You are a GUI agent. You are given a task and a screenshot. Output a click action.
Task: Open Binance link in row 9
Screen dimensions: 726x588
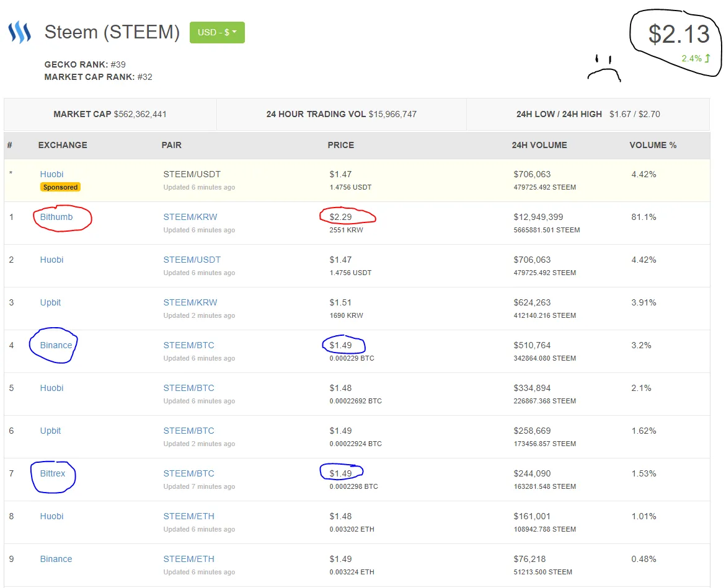tap(56, 559)
